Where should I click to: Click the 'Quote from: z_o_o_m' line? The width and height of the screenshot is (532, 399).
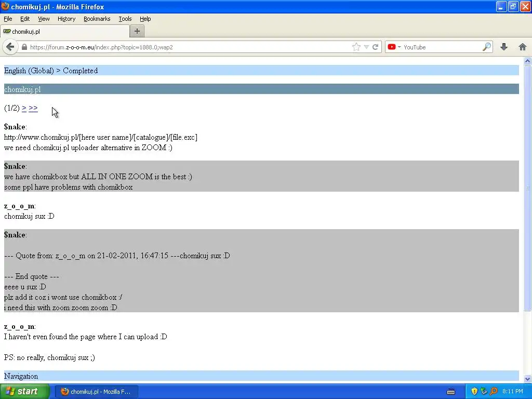(x=117, y=256)
